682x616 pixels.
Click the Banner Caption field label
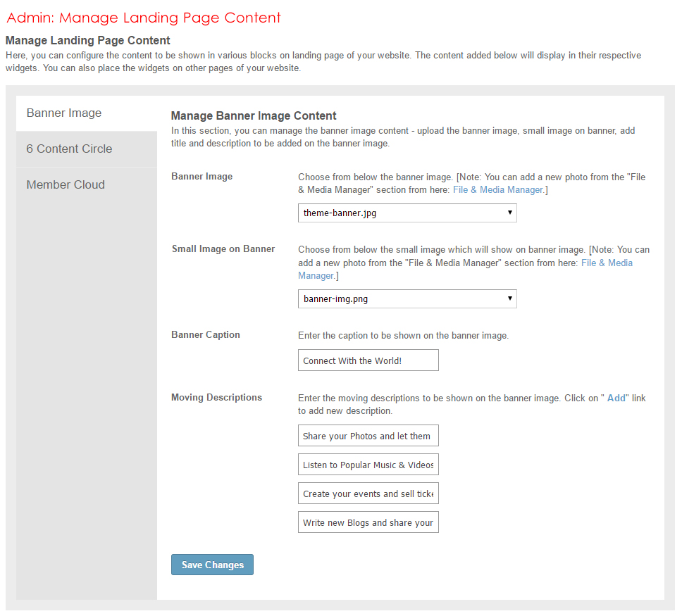pos(206,335)
